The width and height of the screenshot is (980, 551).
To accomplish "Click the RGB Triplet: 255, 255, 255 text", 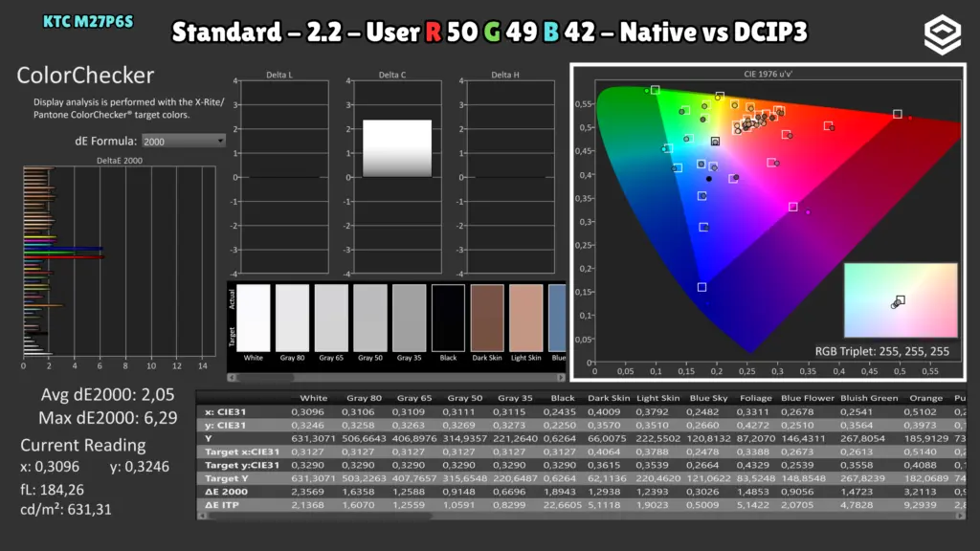I will pos(881,352).
